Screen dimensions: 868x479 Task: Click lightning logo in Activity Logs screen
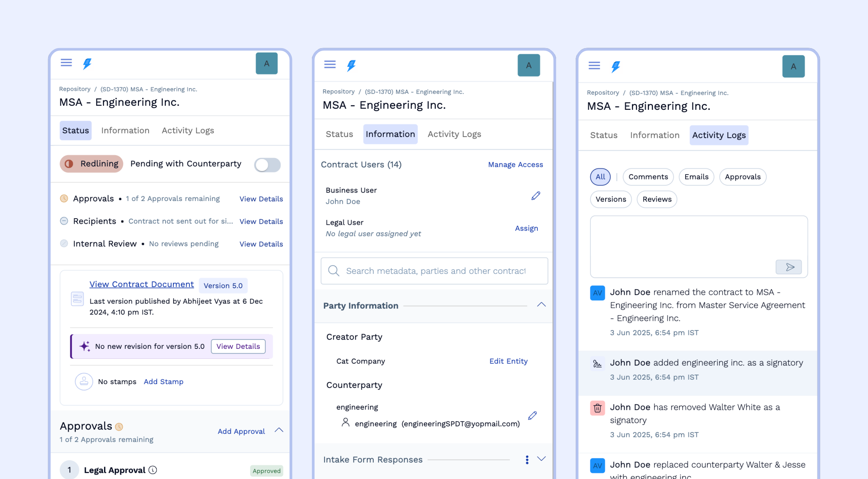pos(616,66)
